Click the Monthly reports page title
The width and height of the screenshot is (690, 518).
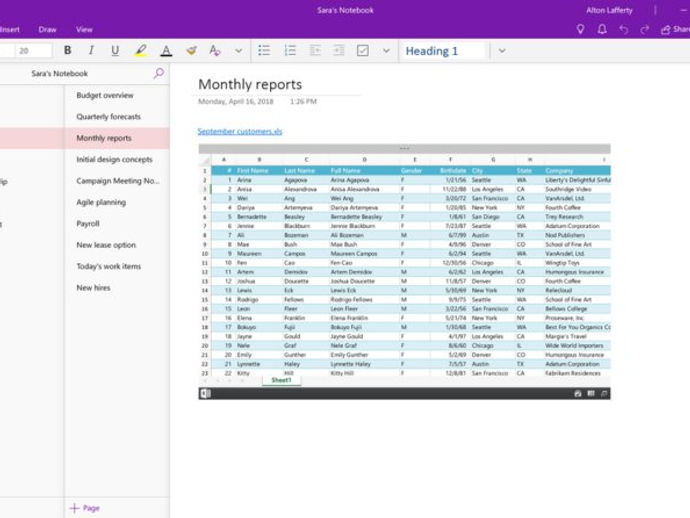(x=250, y=84)
